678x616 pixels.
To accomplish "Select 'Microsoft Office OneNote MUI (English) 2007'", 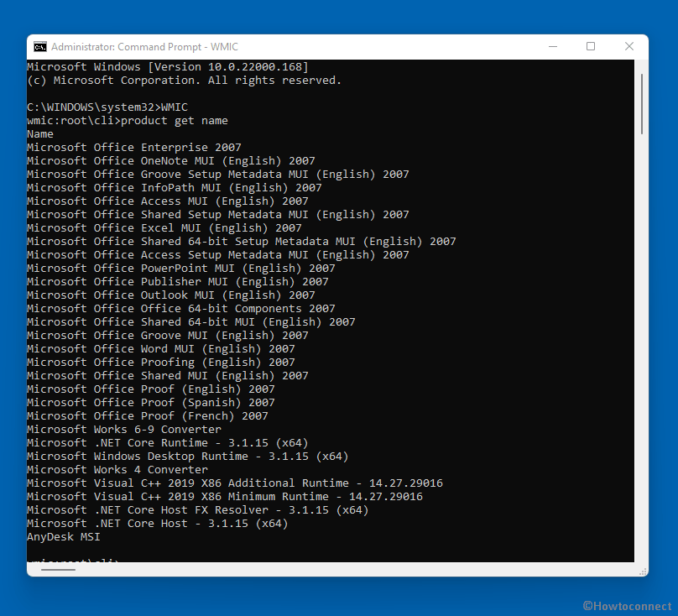I will 171,161.
